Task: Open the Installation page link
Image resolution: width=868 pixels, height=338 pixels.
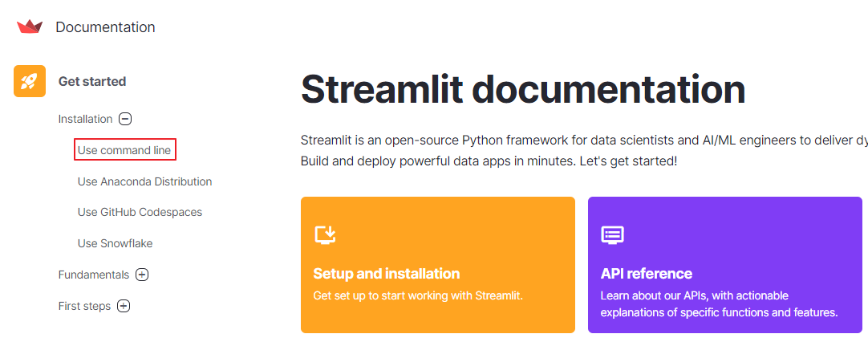Action: coord(85,119)
